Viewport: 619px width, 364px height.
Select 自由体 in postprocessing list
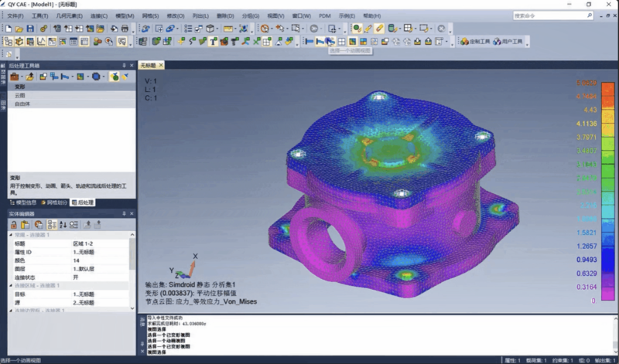pyautogui.click(x=22, y=103)
